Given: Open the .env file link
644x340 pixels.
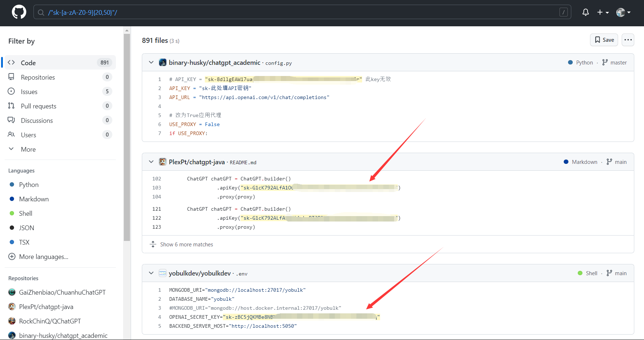Looking at the screenshot, I should 242,274.
